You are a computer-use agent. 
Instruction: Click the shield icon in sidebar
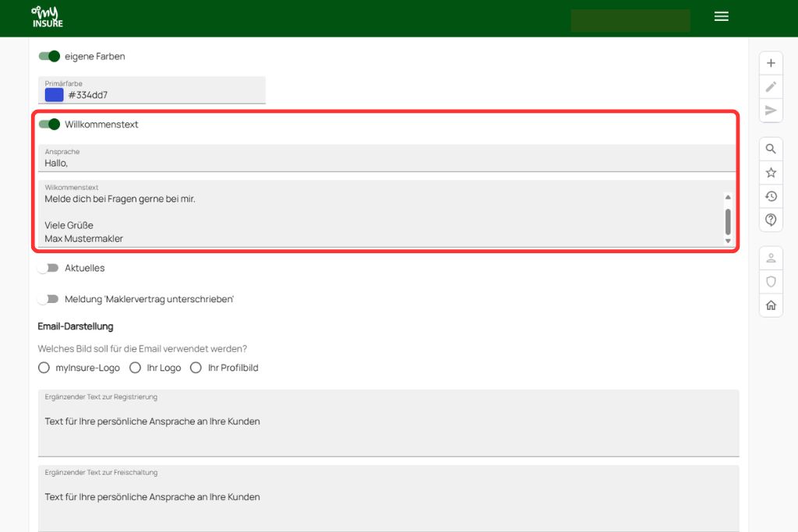click(771, 282)
